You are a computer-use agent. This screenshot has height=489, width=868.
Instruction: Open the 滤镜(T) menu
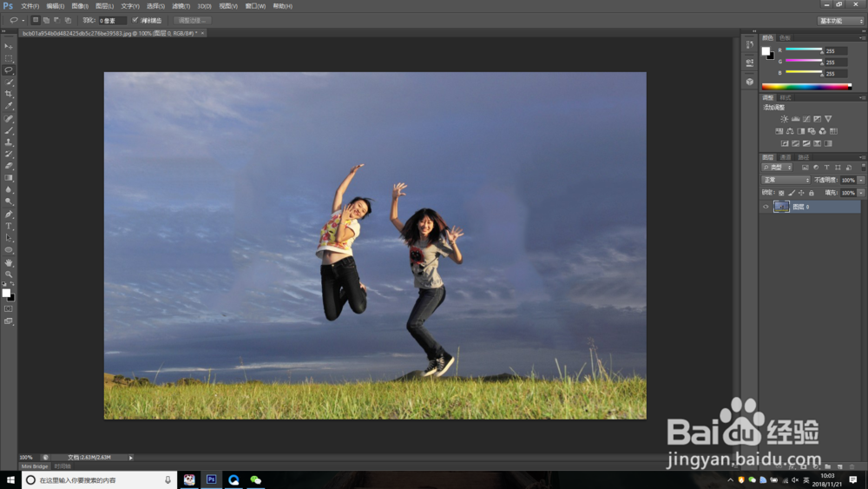coord(181,6)
